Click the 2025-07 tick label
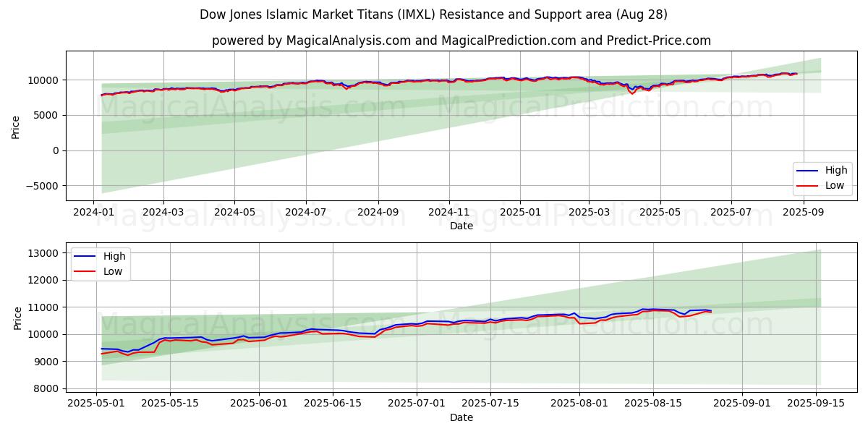The width and height of the screenshot is (868, 434). (x=731, y=212)
